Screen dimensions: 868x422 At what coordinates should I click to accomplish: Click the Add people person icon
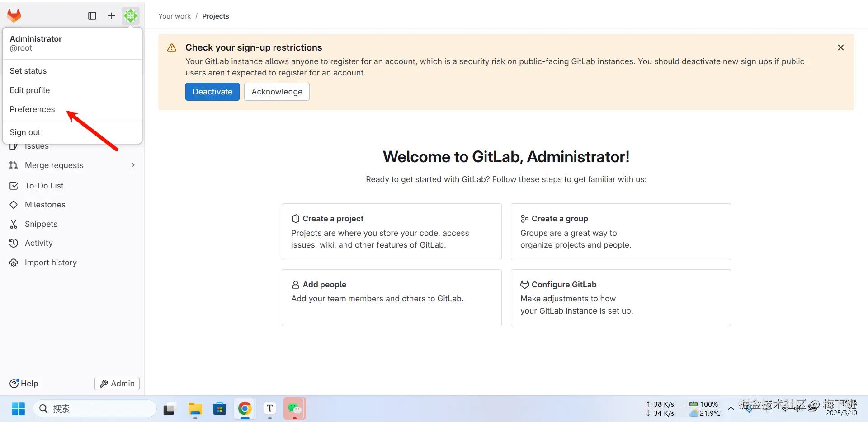(x=296, y=285)
